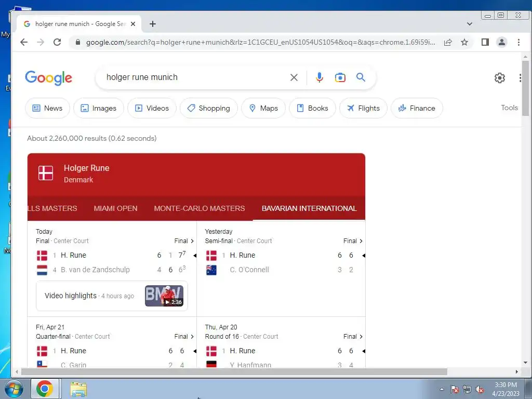This screenshot has width=532, height=399.
Task: Start voice search with the microphone icon
Action: click(x=320, y=77)
